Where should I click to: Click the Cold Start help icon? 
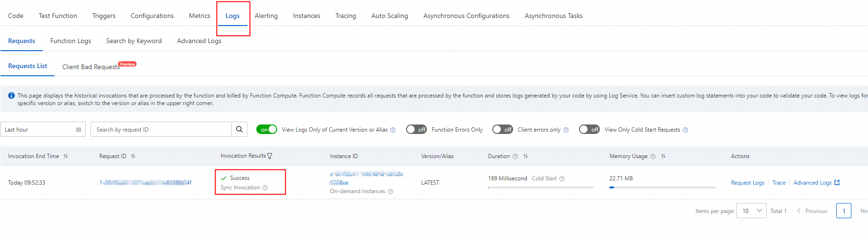click(562, 179)
